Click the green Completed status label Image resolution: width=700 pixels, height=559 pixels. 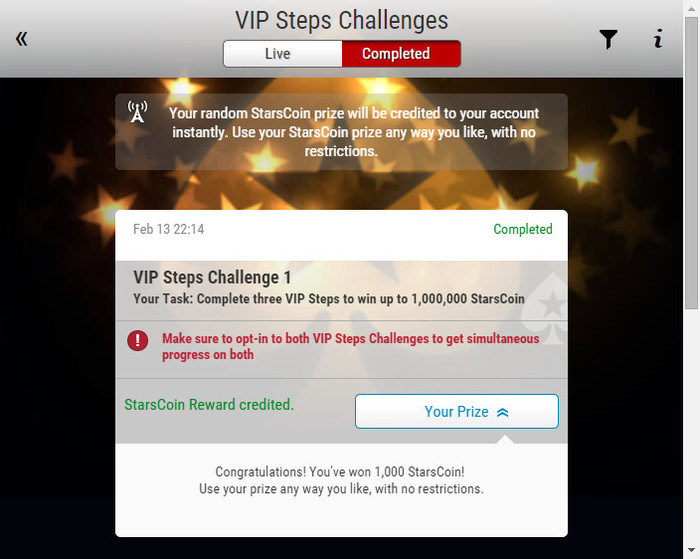point(523,229)
